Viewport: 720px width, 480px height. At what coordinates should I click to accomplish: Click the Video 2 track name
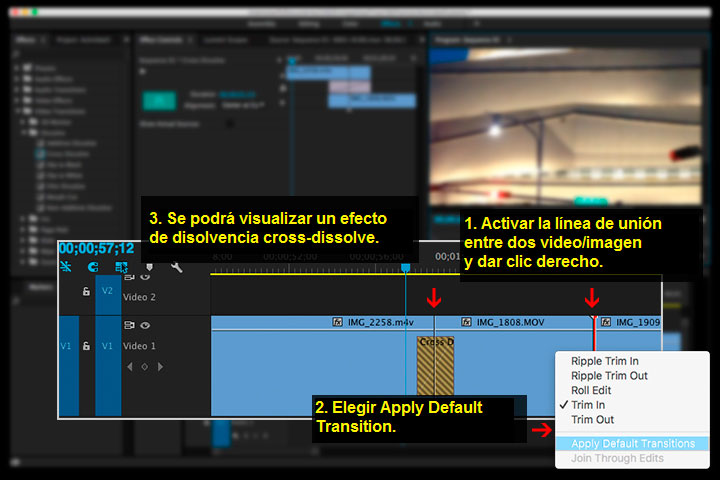pyautogui.click(x=139, y=297)
